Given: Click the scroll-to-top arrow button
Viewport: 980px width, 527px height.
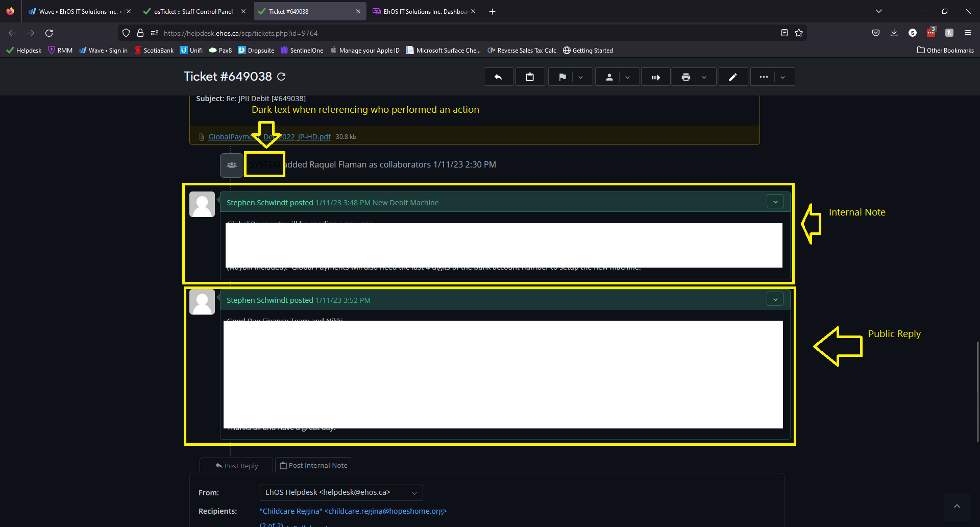Looking at the screenshot, I should click(x=957, y=506).
